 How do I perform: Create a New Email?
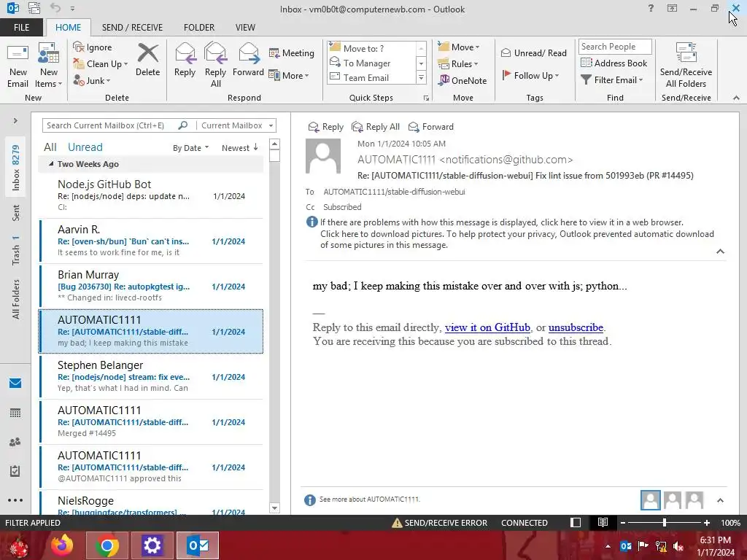tap(18, 66)
